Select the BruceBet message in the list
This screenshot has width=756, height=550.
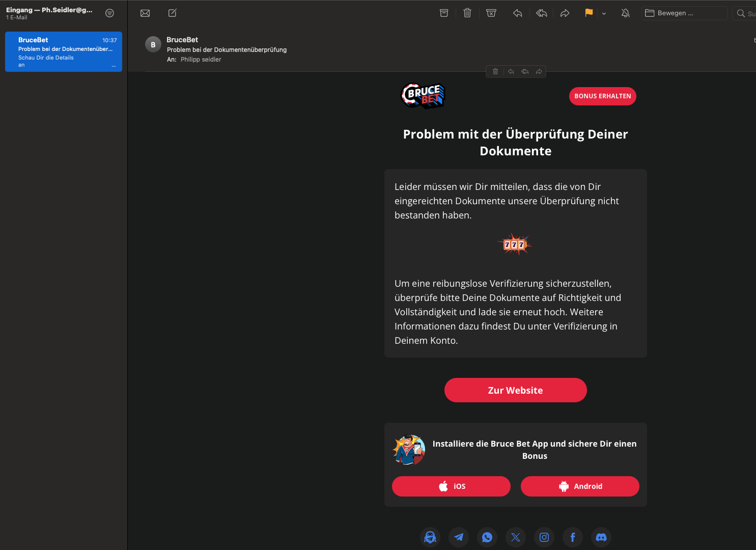tap(64, 52)
